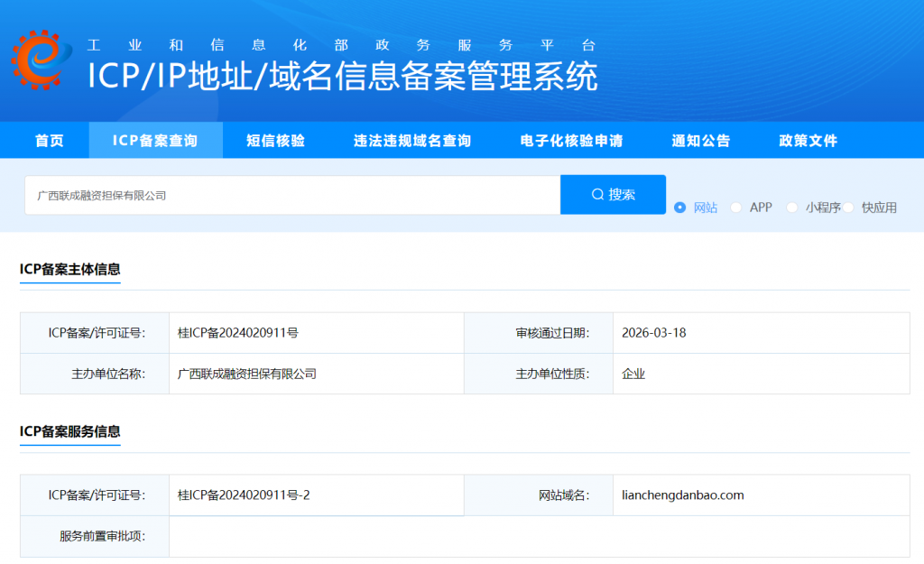Switch to the ICP备案查询 tab
924x564 pixels.
point(155,140)
